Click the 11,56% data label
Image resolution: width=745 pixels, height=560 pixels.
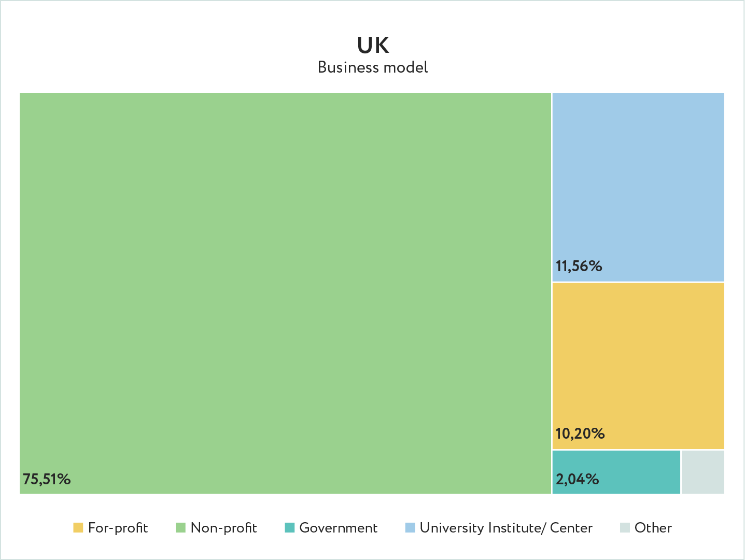[x=579, y=267]
